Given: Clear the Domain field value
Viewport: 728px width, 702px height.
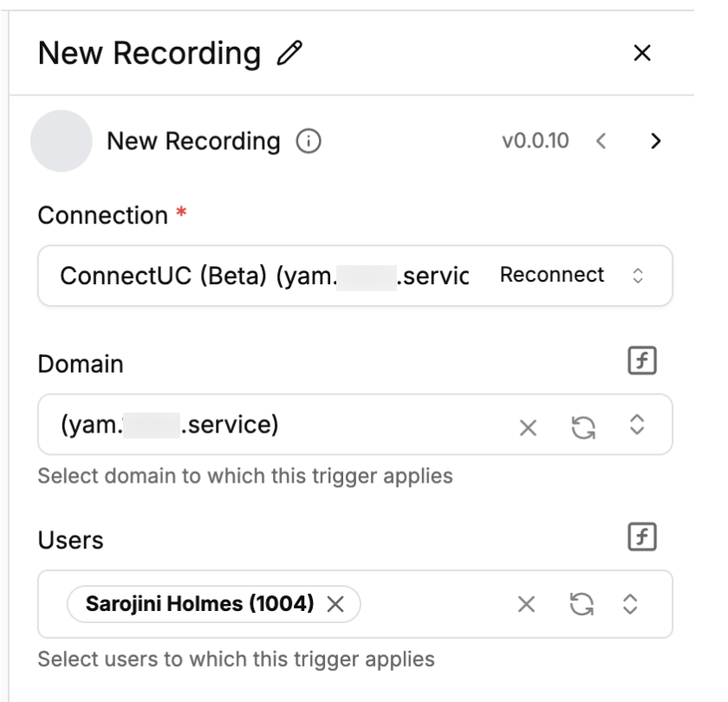Looking at the screenshot, I should point(528,427).
